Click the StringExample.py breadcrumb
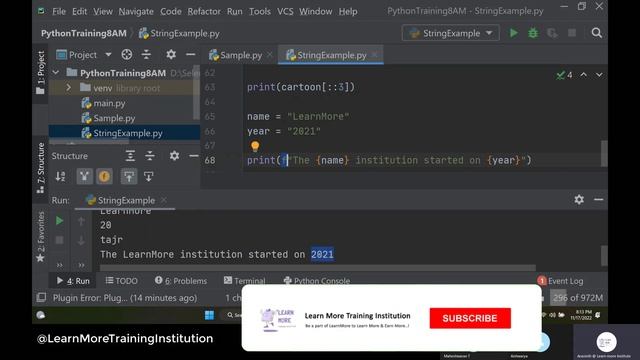The image size is (640, 360). (x=179, y=33)
